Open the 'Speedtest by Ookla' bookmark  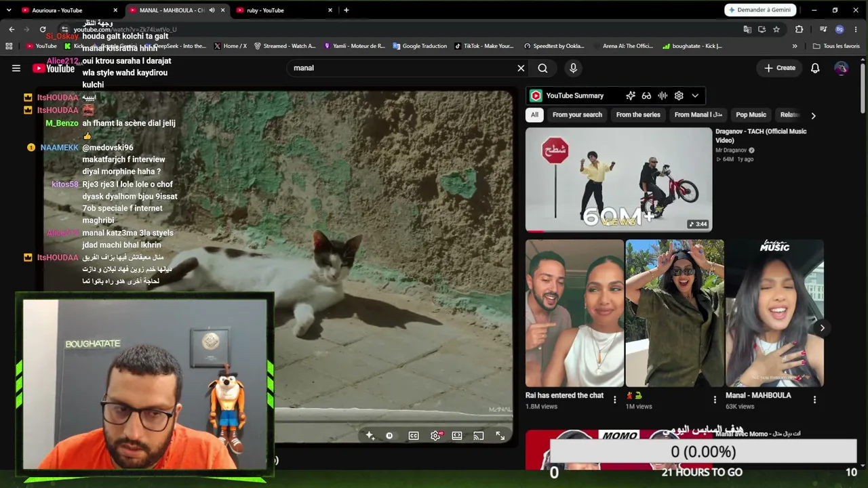click(x=554, y=46)
